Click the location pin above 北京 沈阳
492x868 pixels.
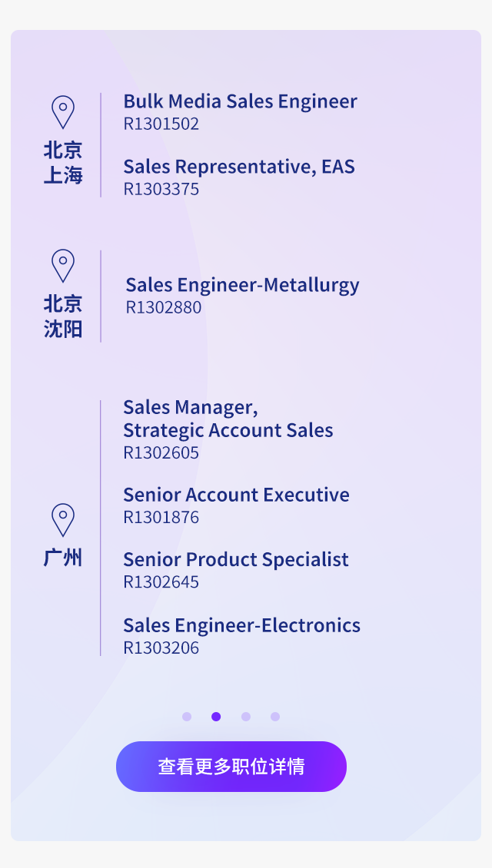(62, 266)
